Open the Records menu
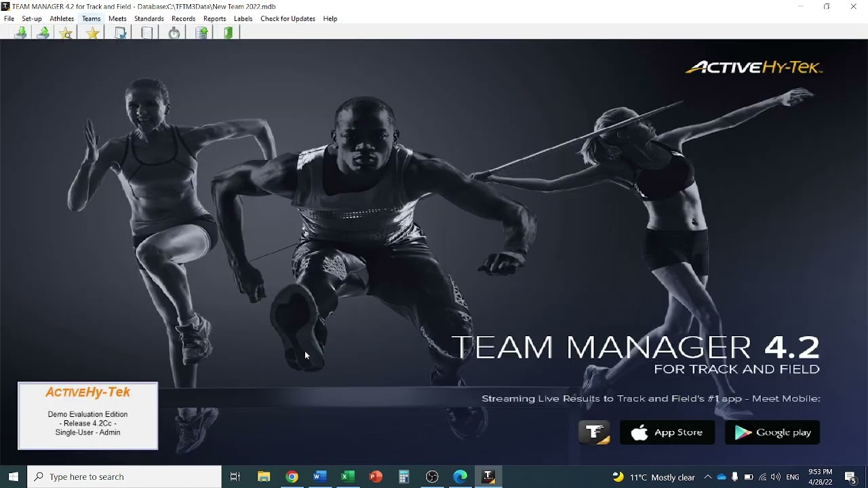 tap(183, 18)
